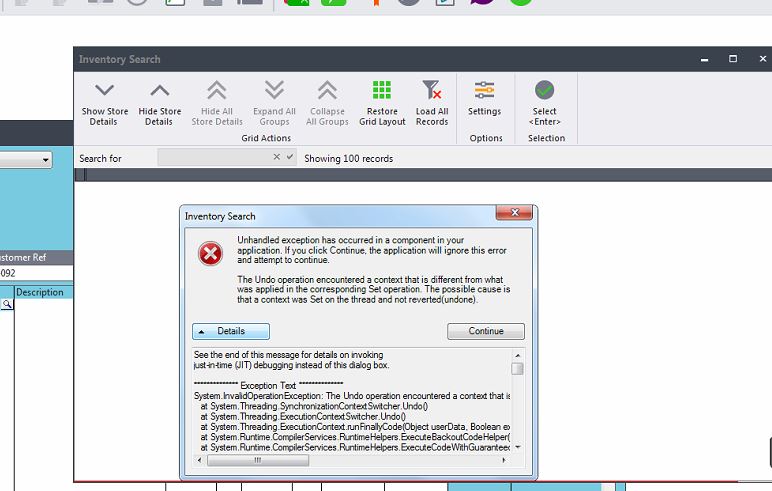772x491 pixels.
Task: Collapse the Details section in error dialog
Action: (231, 331)
